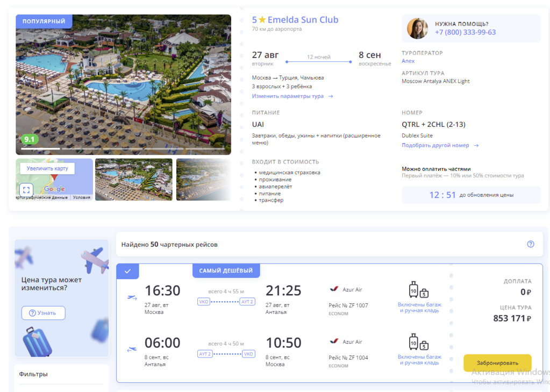Image resolution: width=550 pixels, height=392 pixels.
Task: Click 'Подобрать другой номер' link
Action: (x=440, y=145)
